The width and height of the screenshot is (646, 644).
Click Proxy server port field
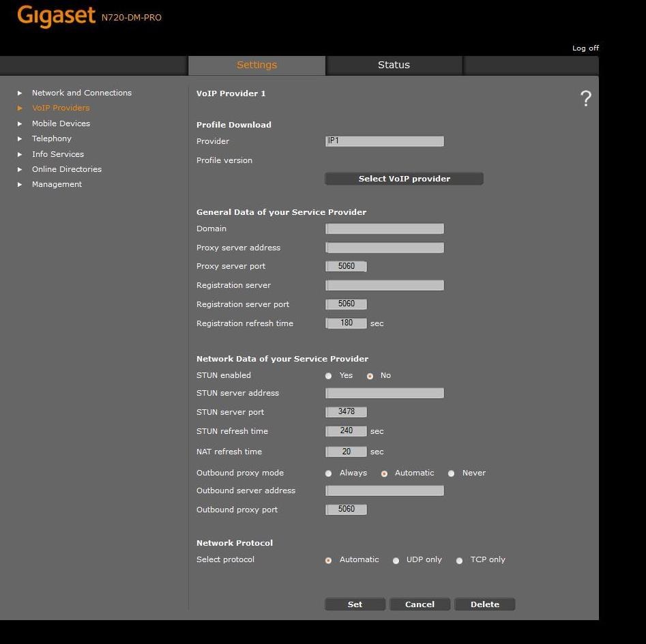(346, 266)
